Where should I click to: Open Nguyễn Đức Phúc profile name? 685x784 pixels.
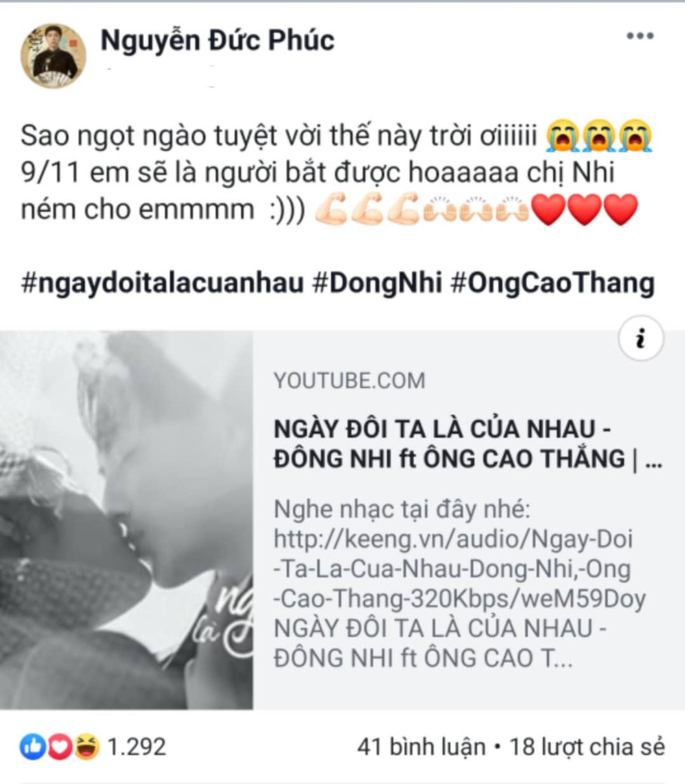click(217, 40)
